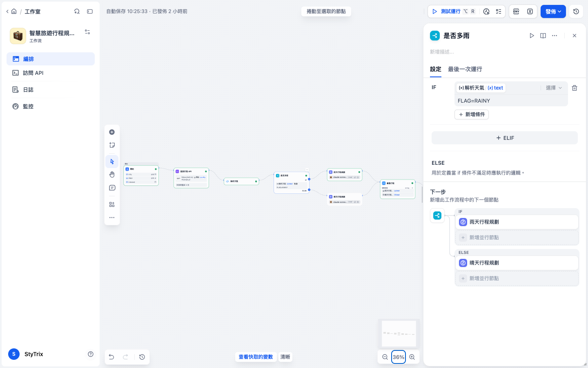588x368 pixels.
Task: Delete the IF condition with trash icon
Action: 575,88
